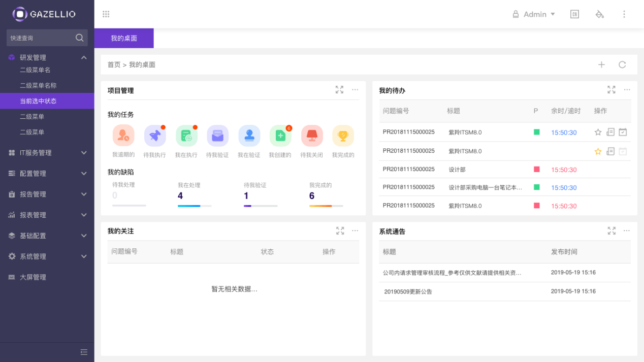Click the blue progress bar under 我在处理

click(195, 206)
